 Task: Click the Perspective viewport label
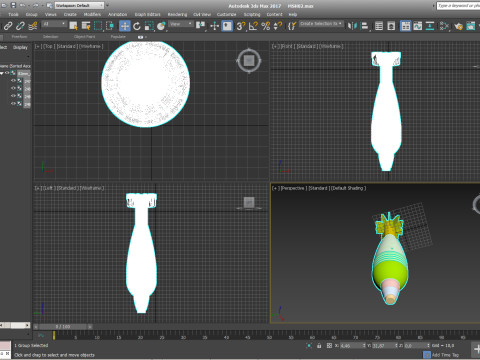coord(294,188)
